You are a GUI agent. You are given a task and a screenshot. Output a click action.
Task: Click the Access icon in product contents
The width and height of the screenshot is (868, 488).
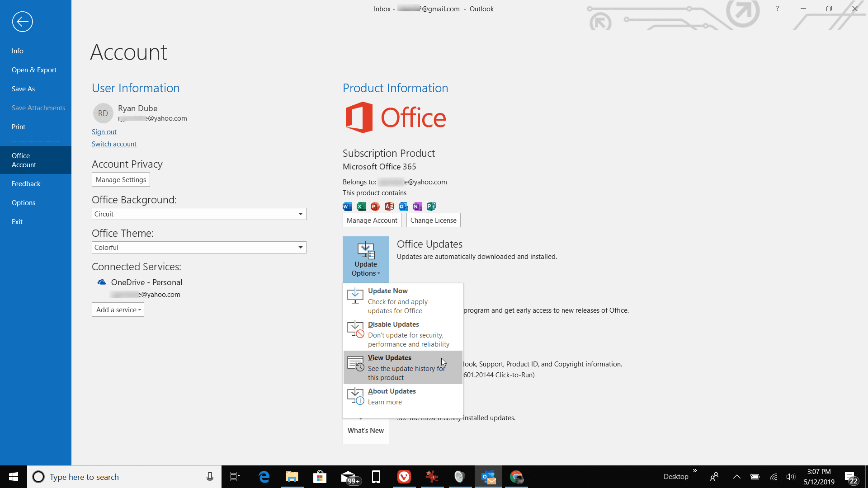(389, 206)
